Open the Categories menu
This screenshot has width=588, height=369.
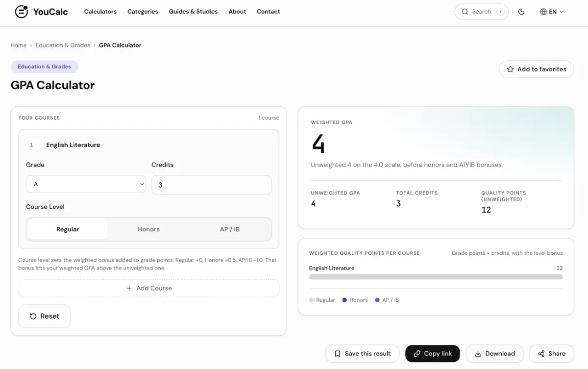(143, 12)
